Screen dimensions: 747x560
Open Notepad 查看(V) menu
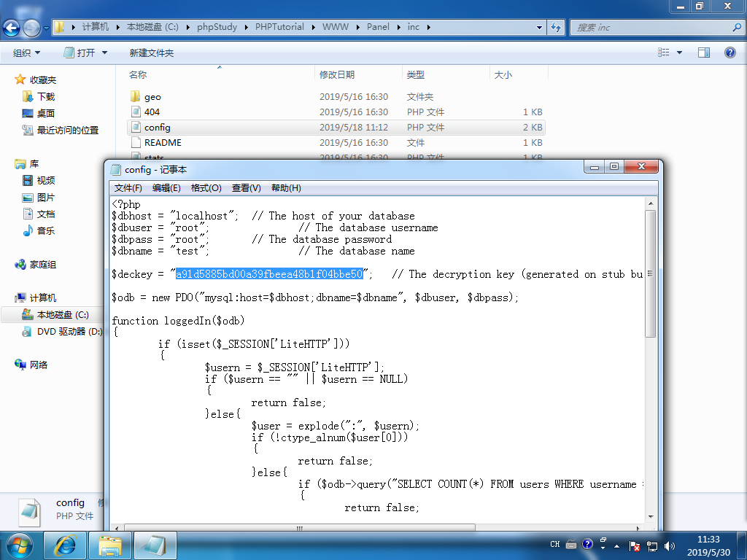click(247, 187)
